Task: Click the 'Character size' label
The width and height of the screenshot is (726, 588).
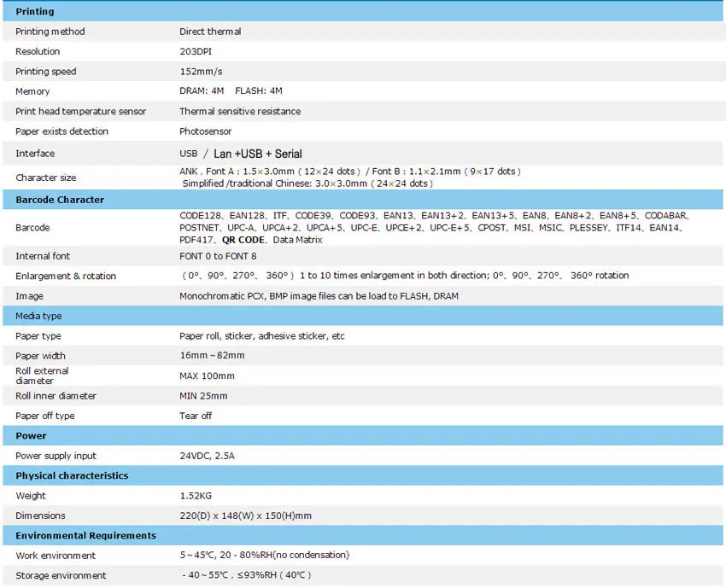Action: click(45, 178)
